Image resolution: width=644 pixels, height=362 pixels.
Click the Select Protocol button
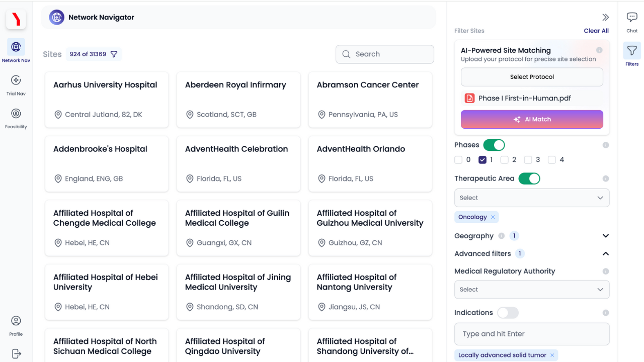532,77
